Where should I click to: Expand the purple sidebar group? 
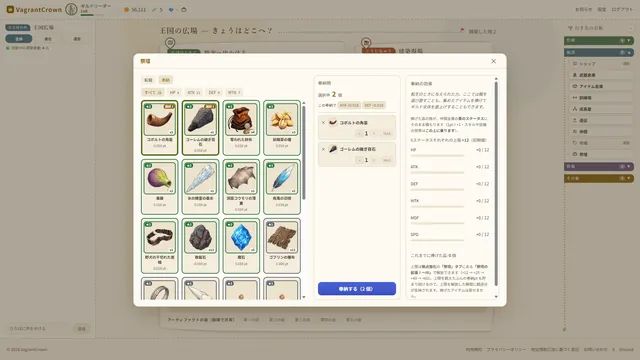tap(599, 167)
